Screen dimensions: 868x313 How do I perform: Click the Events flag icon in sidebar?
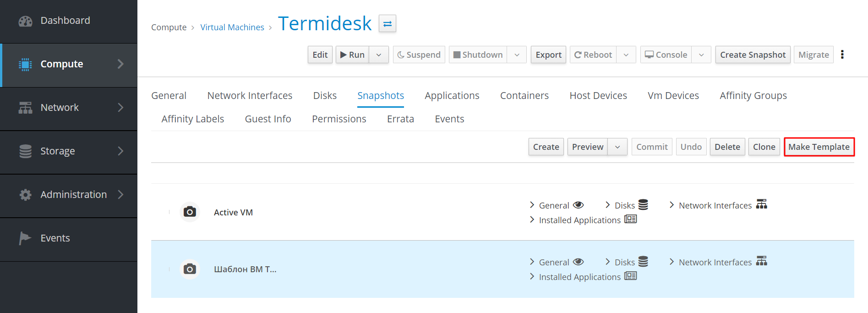coord(25,238)
